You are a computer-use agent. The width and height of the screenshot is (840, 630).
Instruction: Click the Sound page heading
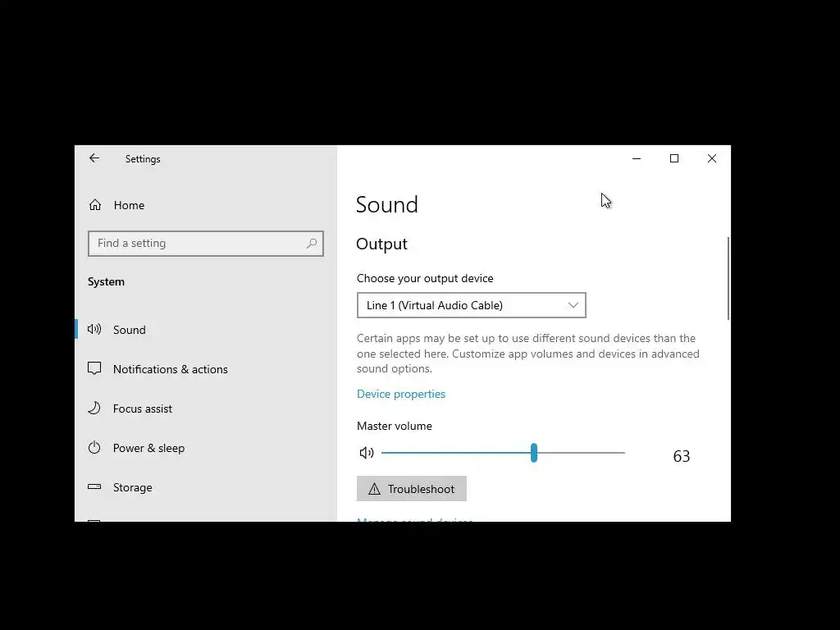tap(387, 204)
